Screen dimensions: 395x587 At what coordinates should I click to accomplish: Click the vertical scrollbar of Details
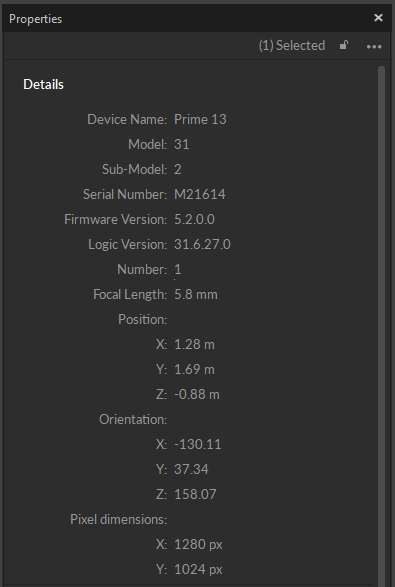click(382, 326)
